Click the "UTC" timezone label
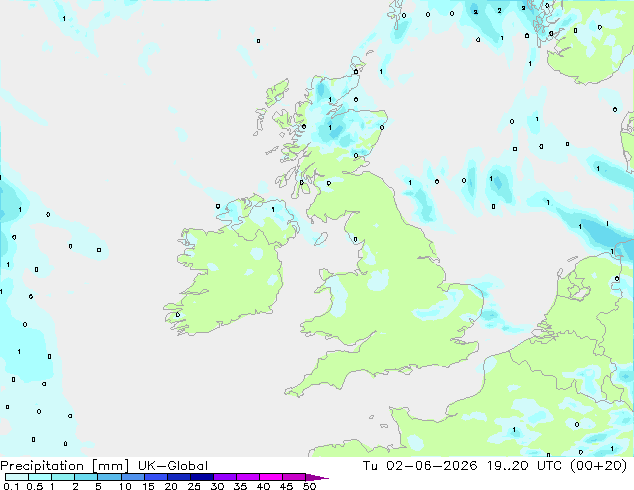The image size is (634, 490). [x=549, y=466]
